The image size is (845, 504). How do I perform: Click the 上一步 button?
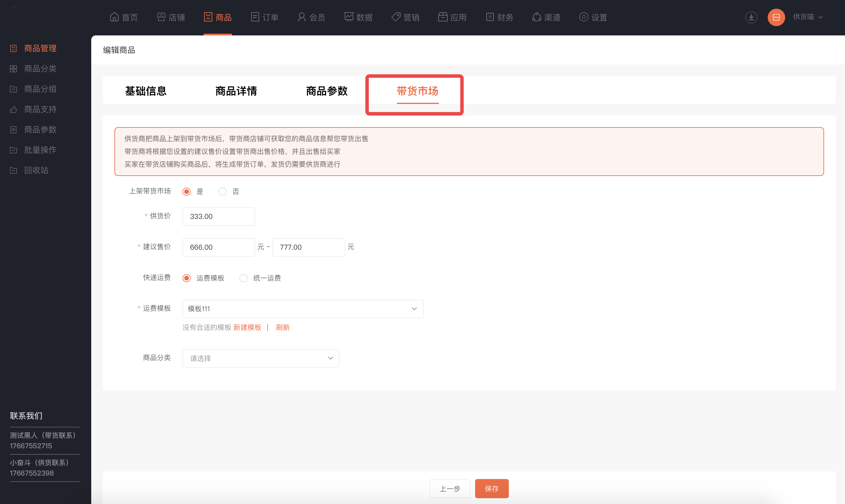click(450, 488)
